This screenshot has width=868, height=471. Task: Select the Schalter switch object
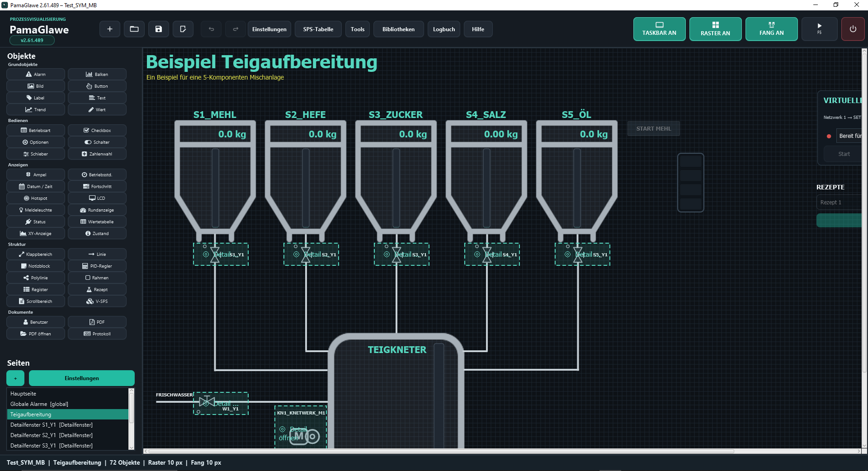[97, 142]
